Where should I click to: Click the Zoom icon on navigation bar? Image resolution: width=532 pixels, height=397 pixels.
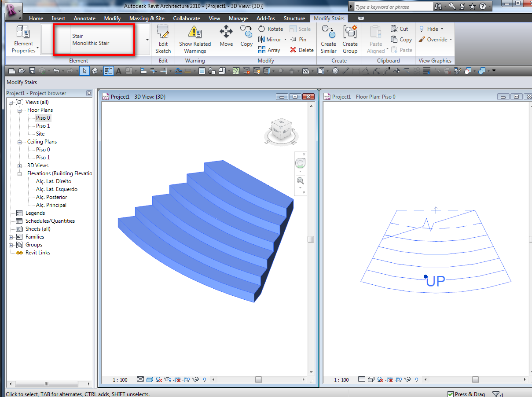click(300, 180)
